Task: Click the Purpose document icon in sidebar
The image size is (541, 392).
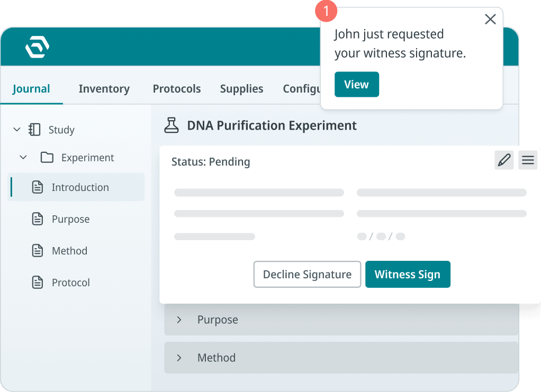Action: (x=38, y=218)
